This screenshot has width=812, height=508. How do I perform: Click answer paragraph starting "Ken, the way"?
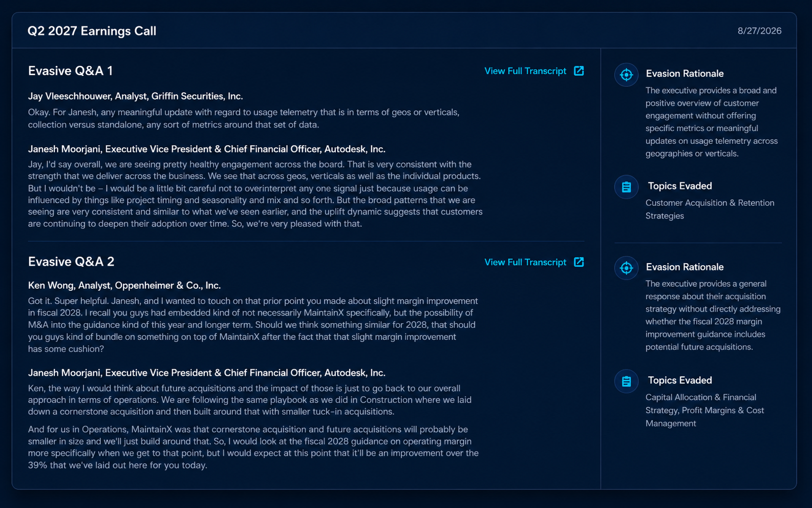pyautogui.click(x=250, y=400)
